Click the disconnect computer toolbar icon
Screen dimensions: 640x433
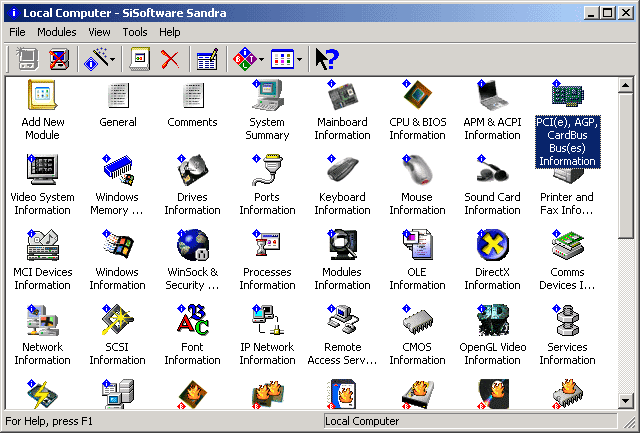tap(59, 59)
